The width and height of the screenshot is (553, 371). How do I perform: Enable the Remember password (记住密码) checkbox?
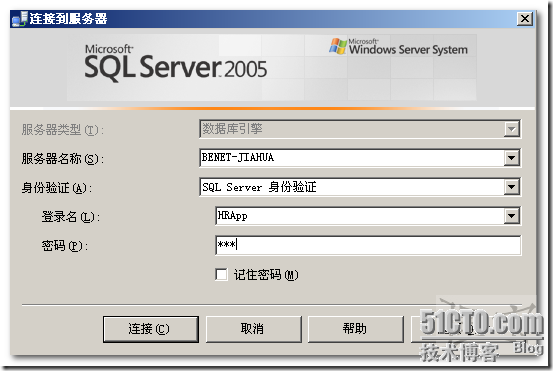[x=221, y=274]
